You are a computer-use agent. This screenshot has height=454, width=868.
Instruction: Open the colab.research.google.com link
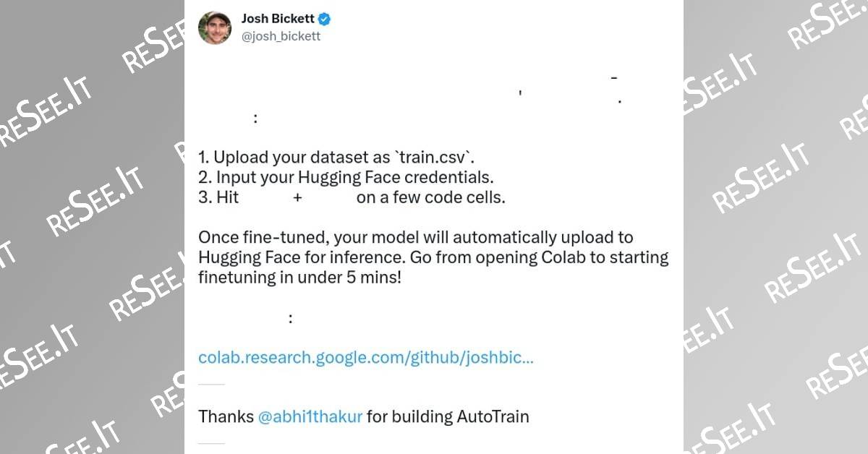click(x=366, y=357)
